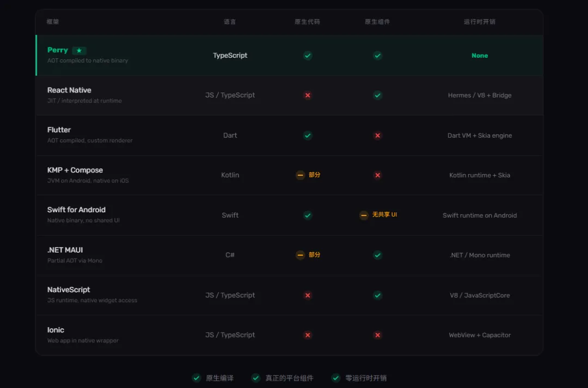Click Flutter's native code green checkmark
Screen dimensions: 588x388
[308, 136]
